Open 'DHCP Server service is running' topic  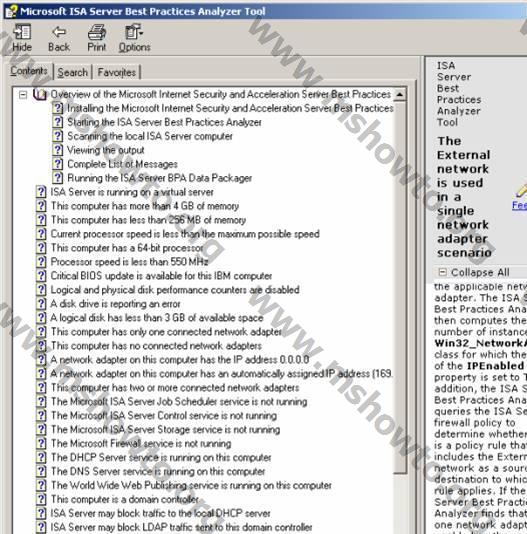point(161,458)
